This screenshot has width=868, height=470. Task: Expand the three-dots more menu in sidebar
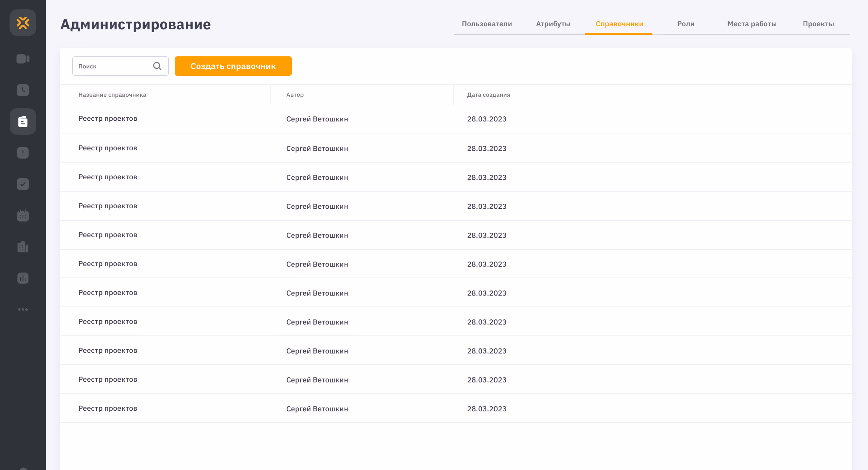coord(23,309)
